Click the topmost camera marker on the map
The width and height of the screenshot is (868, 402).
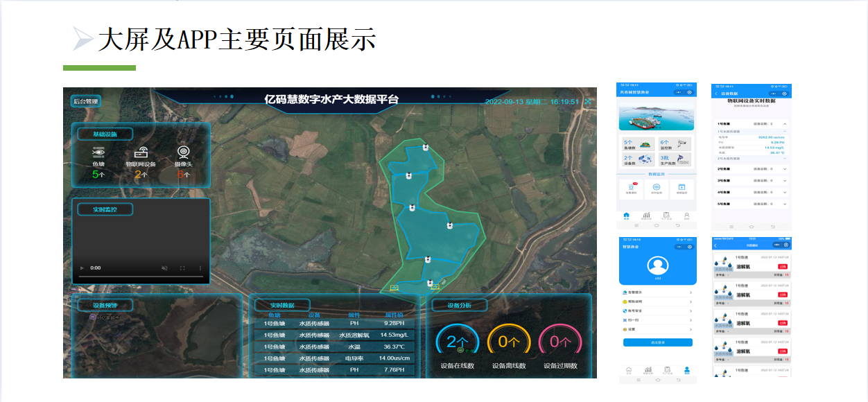pyautogui.click(x=425, y=148)
